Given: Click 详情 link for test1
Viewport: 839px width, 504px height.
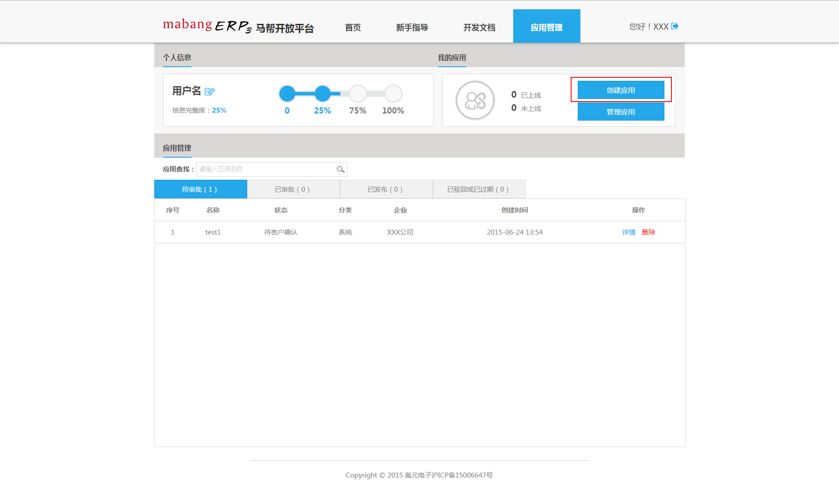Looking at the screenshot, I should tap(629, 232).
